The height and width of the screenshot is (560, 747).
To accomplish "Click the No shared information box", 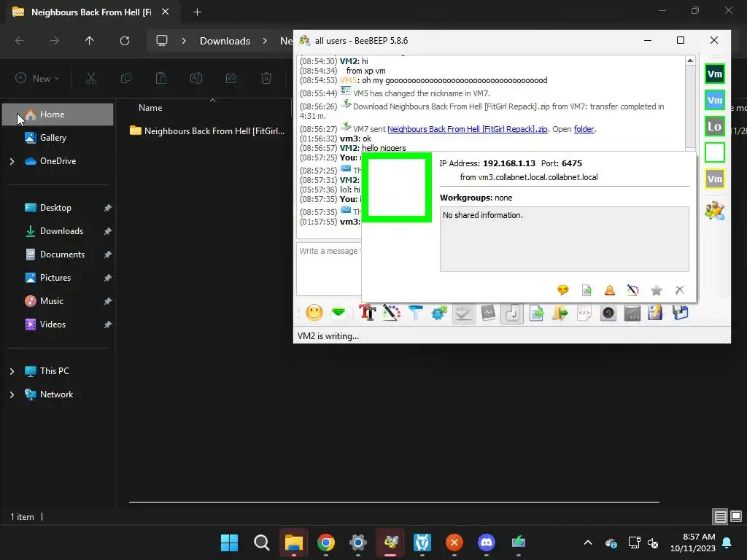I will point(564,239).
